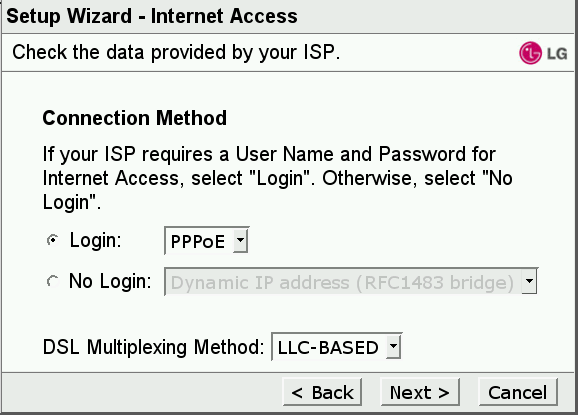Select the No Login radio button

(53, 281)
